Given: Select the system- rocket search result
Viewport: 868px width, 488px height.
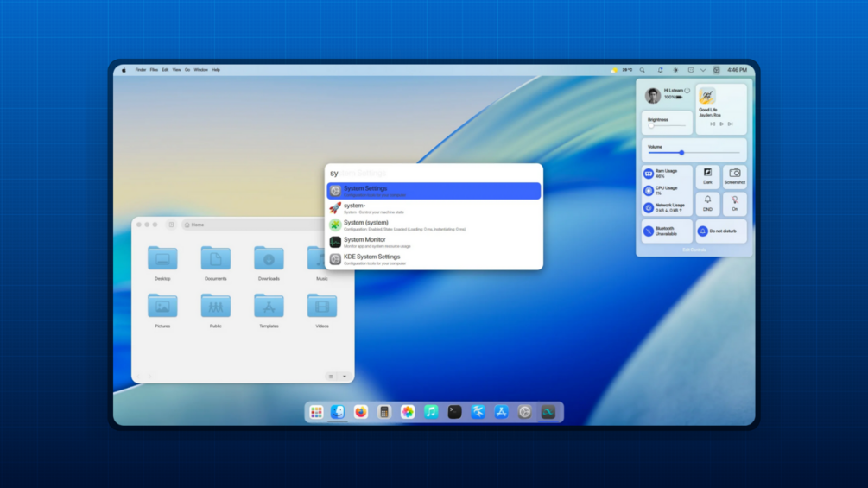Looking at the screenshot, I should coord(434,208).
